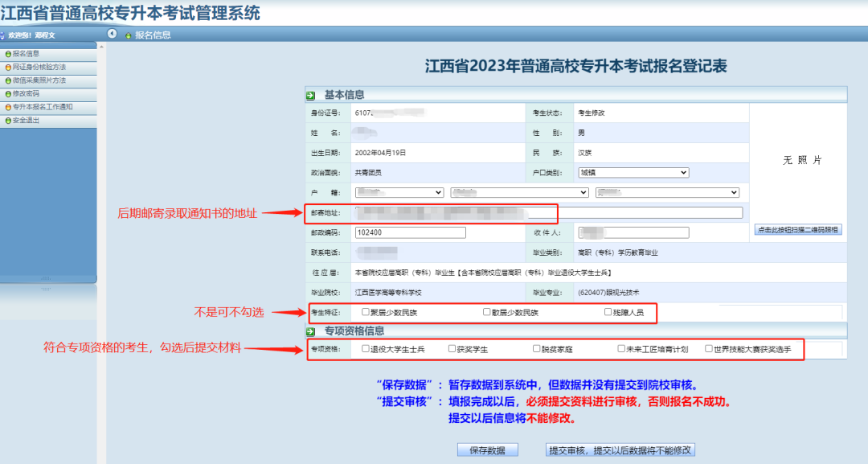Check the 聚居少数民族 checkbox

[x=366, y=312]
